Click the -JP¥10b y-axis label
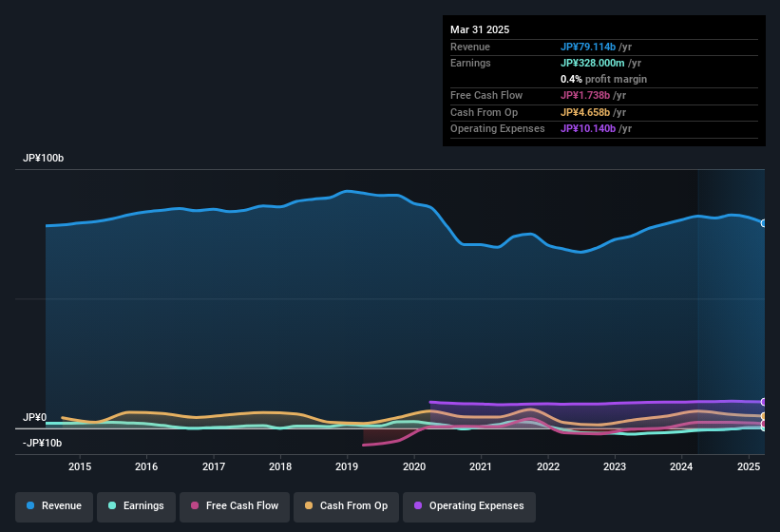 43,443
